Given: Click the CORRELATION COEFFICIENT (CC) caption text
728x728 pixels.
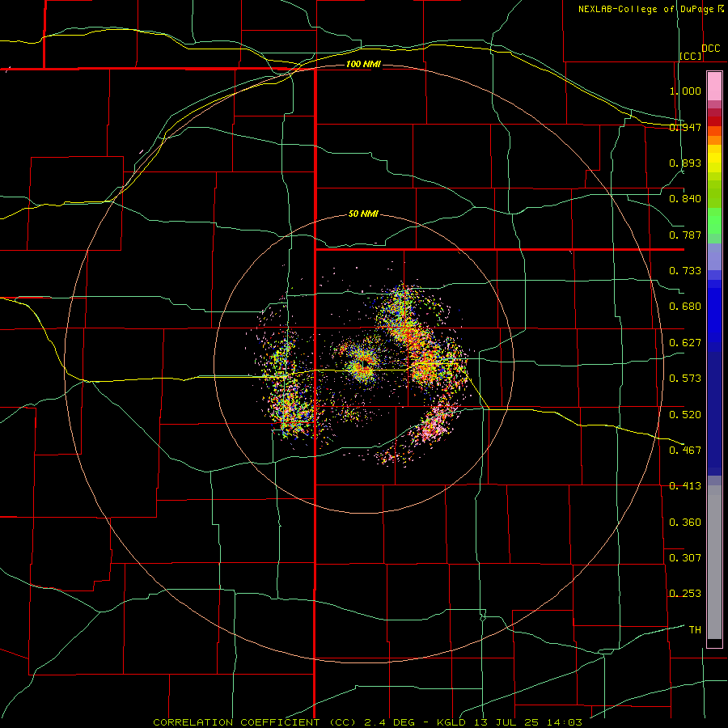Looking at the screenshot, I should [x=255, y=722].
